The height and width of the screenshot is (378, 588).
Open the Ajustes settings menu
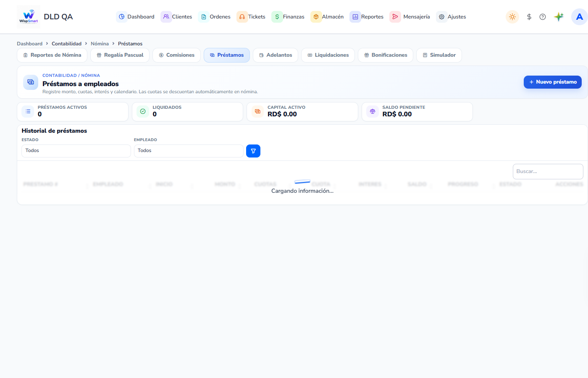point(451,17)
